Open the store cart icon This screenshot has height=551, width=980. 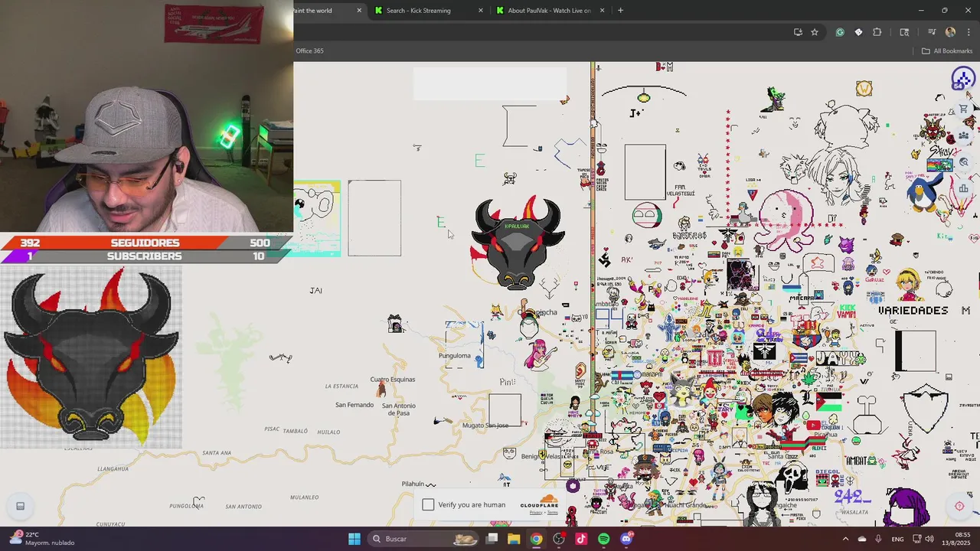pyautogui.click(x=964, y=109)
